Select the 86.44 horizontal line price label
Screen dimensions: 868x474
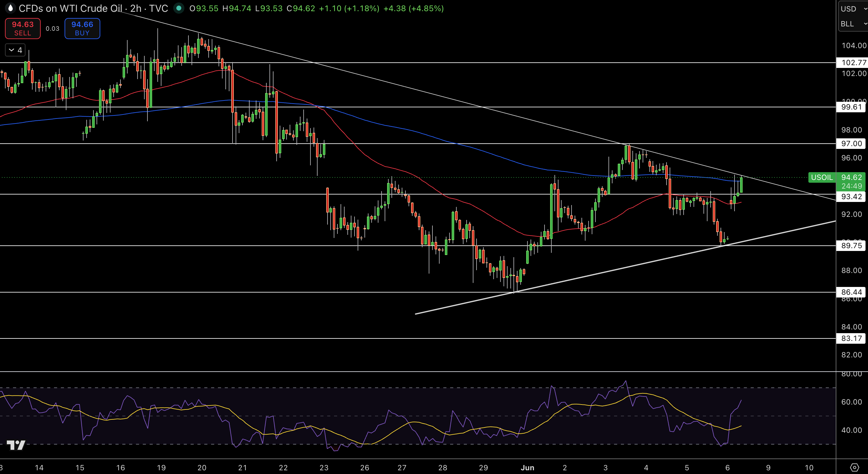[851, 292]
